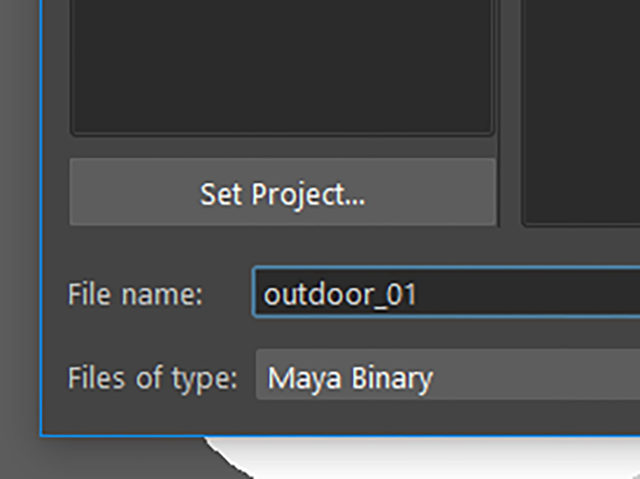Click the Set Project... button
This screenshot has height=479, width=640.
tap(282, 192)
